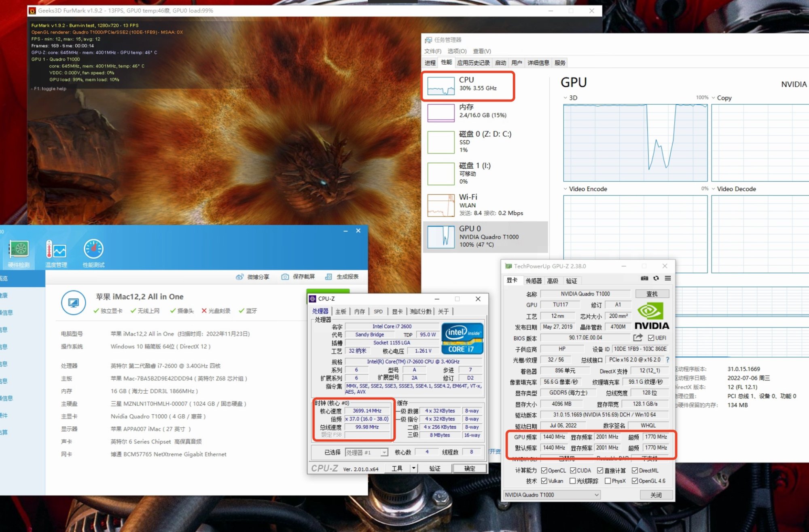Image resolution: width=809 pixels, height=532 pixels.
Task: Click the Weibo share icon 微博分享
Action: (x=239, y=277)
